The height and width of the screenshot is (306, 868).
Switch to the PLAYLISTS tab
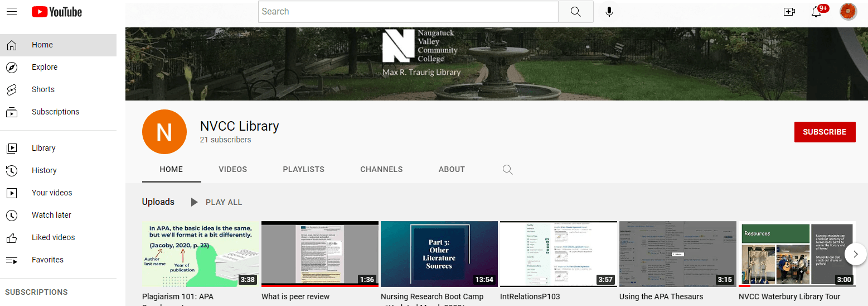(304, 169)
